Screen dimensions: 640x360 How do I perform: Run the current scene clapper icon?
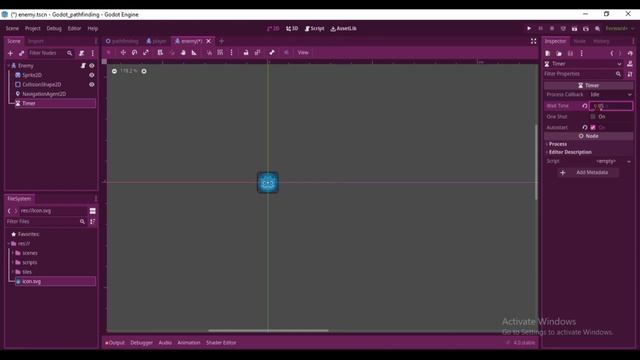coord(574,29)
